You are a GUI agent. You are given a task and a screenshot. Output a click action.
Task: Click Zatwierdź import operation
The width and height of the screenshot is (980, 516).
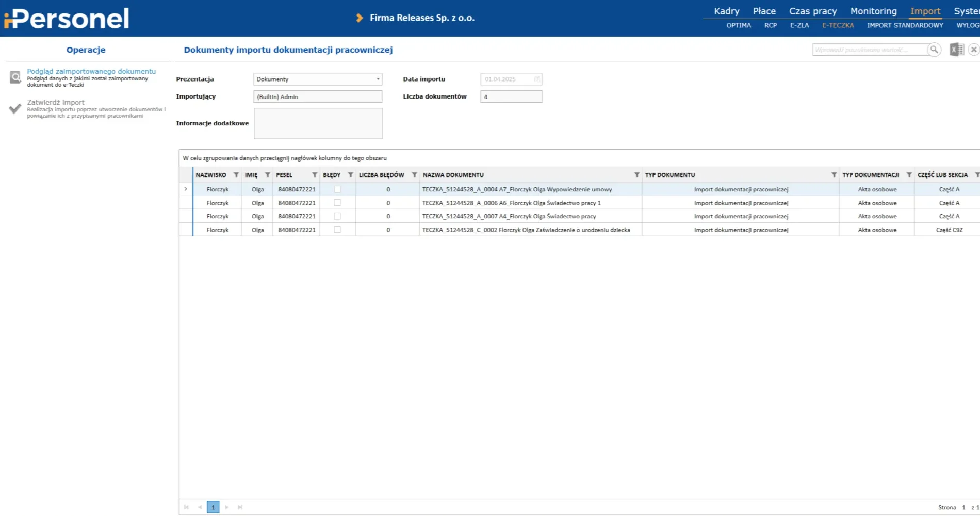click(x=56, y=102)
